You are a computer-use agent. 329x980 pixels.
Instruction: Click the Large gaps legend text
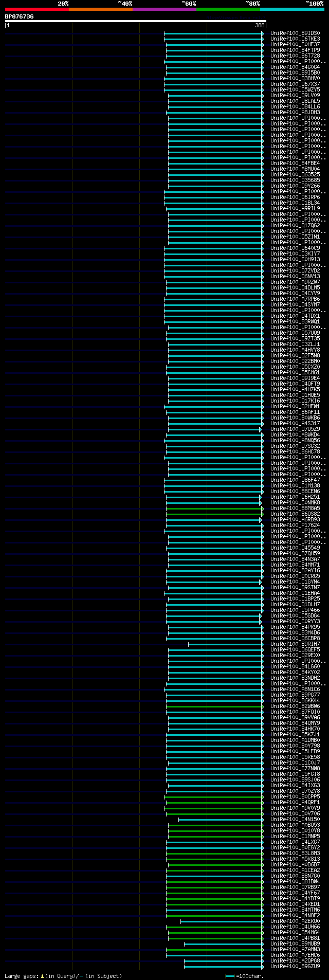63,975
